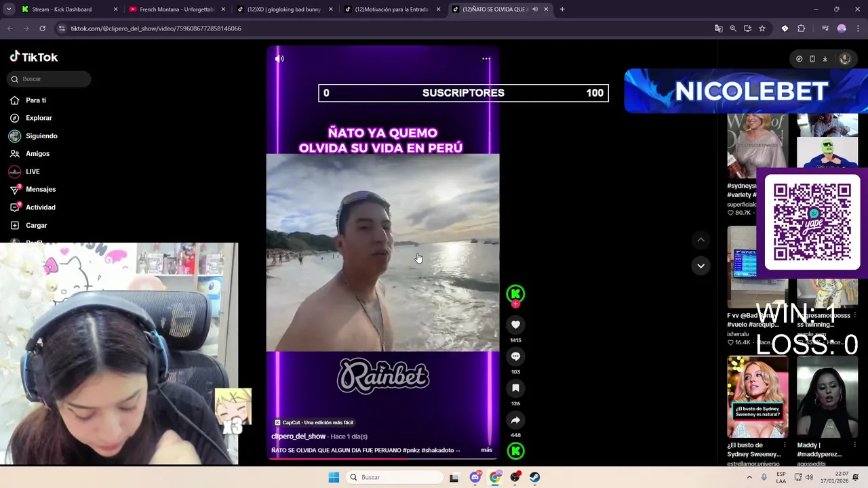
Task: Click the microphone icon in system tray
Action: click(x=764, y=477)
